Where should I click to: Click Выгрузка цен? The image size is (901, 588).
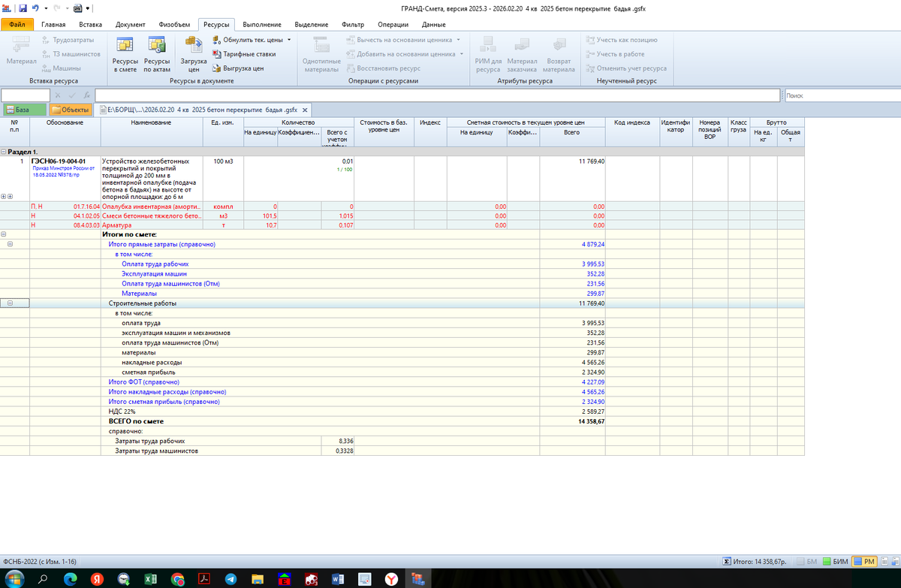(x=238, y=68)
